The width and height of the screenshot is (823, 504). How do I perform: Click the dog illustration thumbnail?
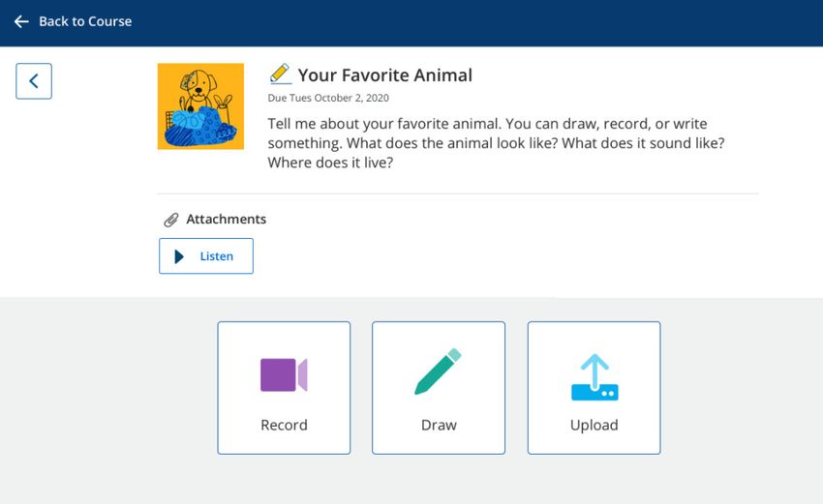tap(200, 106)
